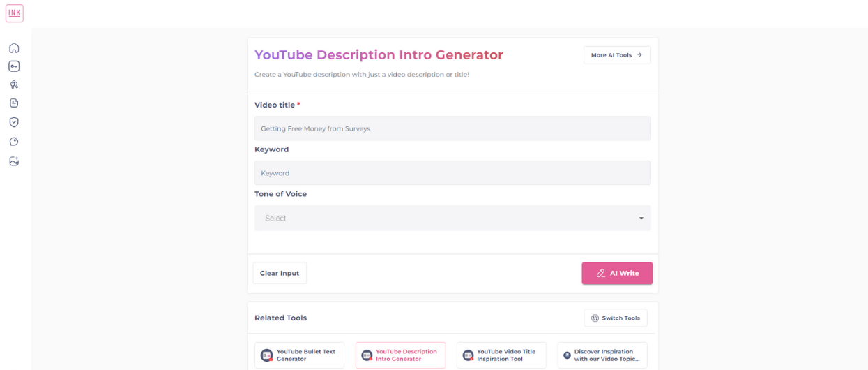Open the shield check icon in sidebar
The width and height of the screenshot is (868, 370).
(14, 122)
